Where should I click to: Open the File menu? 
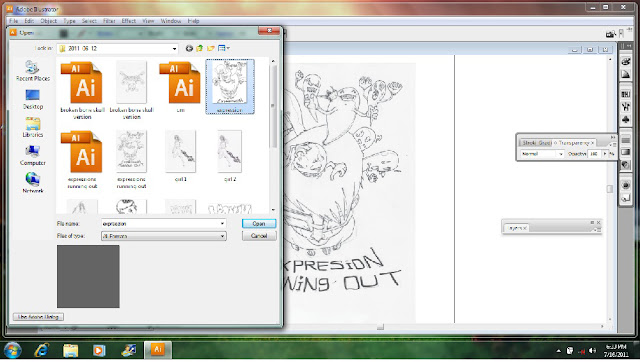click(x=14, y=21)
